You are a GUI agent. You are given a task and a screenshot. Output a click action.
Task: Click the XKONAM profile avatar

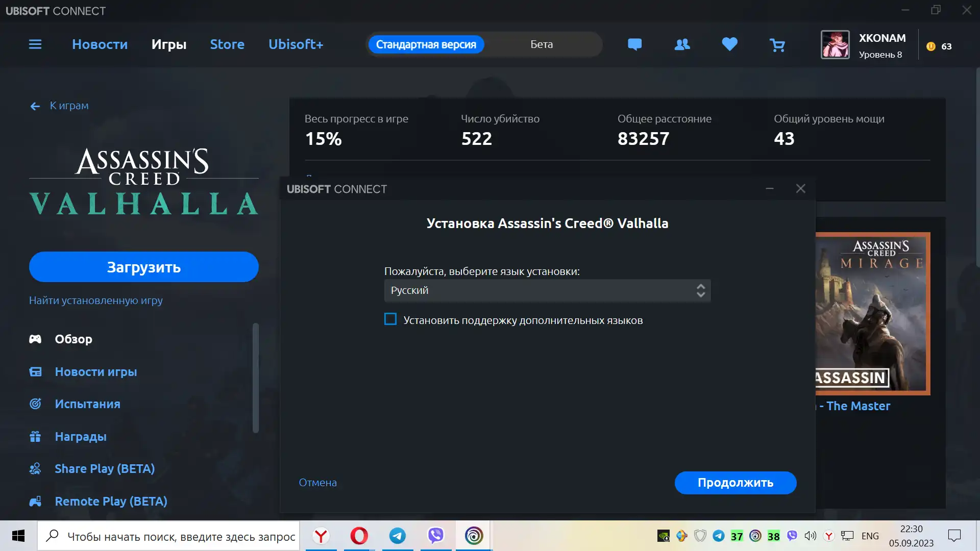[835, 45]
